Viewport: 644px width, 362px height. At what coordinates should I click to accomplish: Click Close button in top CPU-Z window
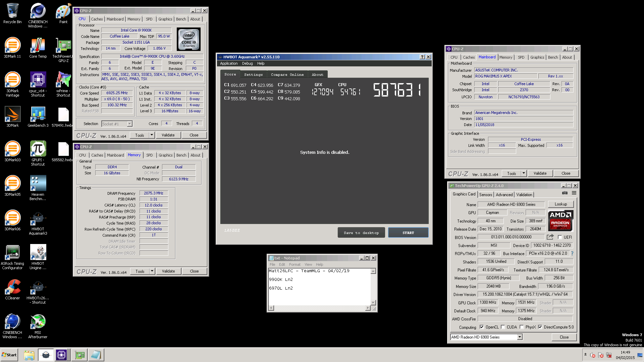tap(194, 135)
